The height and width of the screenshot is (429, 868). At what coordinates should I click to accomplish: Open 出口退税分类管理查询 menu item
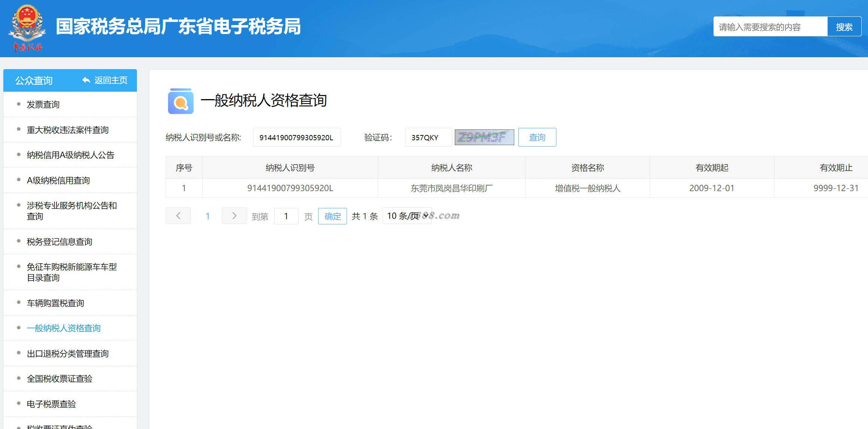(x=67, y=353)
